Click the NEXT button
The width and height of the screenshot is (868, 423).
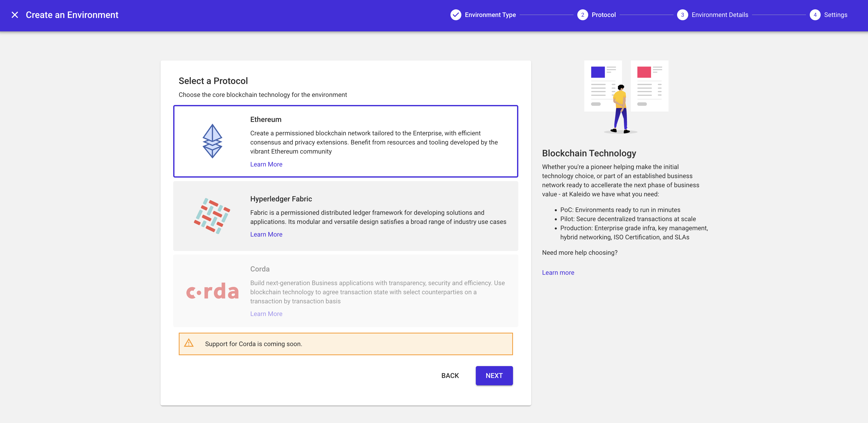pos(494,375)
